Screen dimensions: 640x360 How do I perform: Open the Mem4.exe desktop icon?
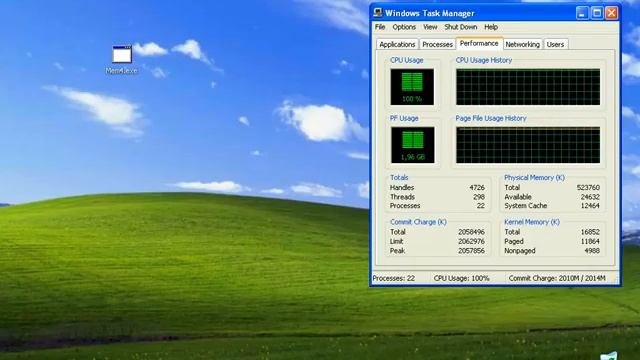tap(122, 60)
